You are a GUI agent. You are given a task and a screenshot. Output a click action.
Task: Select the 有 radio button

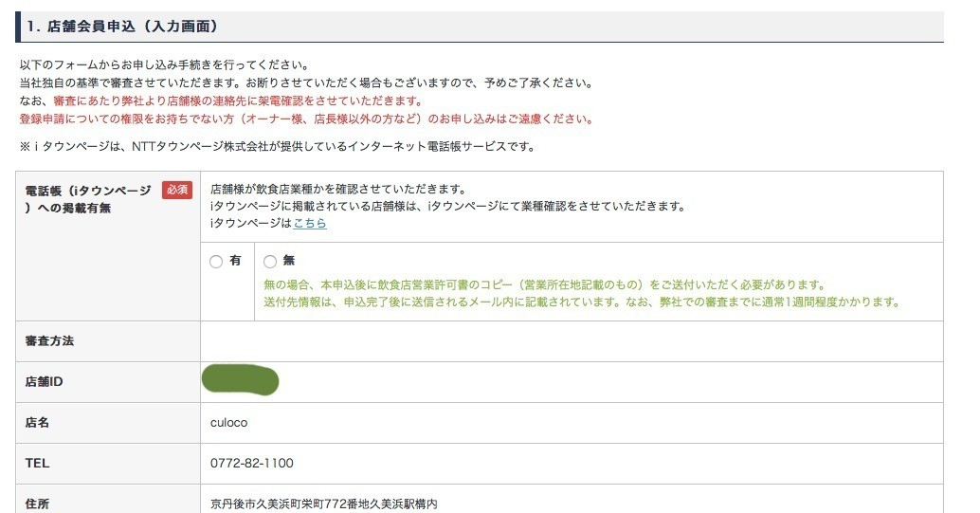[x=216, y=262]
